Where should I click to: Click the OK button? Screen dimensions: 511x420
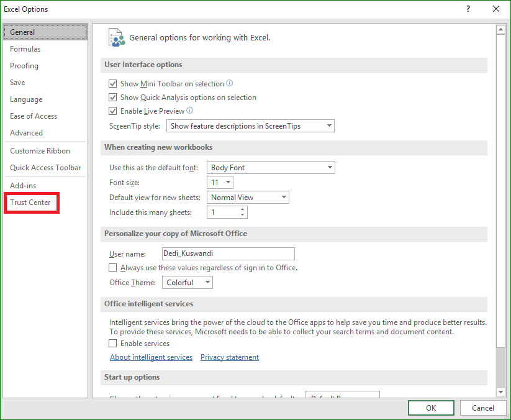431,408
